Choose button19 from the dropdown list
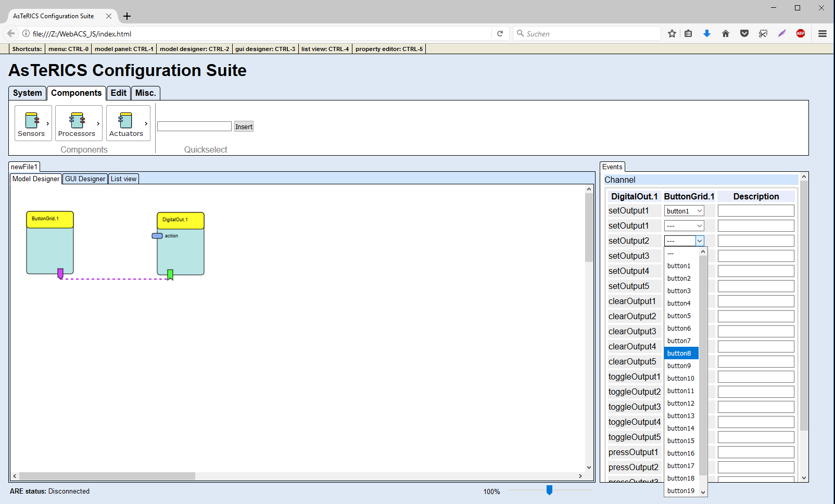Screen dimensions: 835x504 pyautogui.click(x=681, y=491)
